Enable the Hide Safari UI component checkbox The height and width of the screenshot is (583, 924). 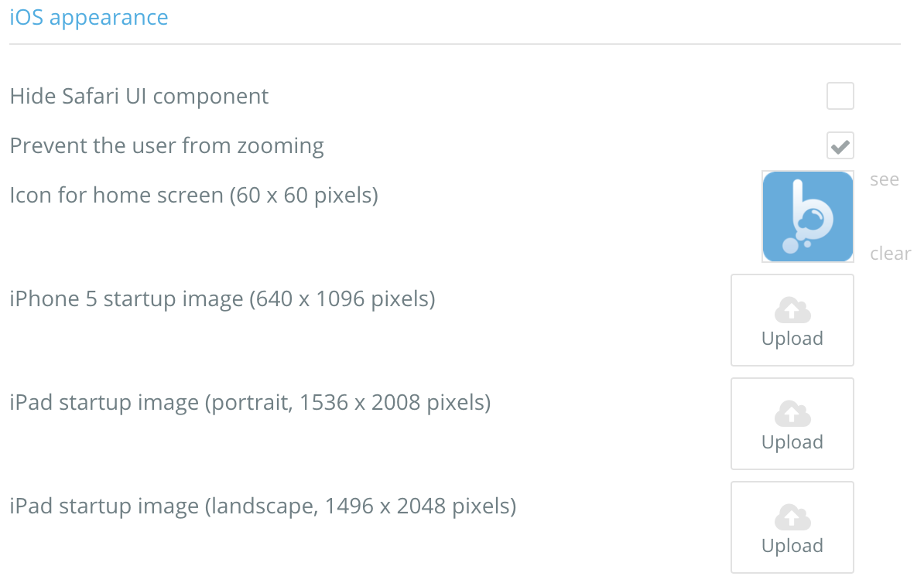tap(840, 97)
